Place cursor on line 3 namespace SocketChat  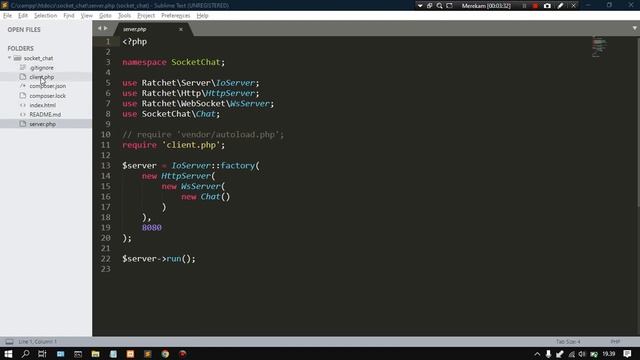pyautogui.click(x=173, y=62)
